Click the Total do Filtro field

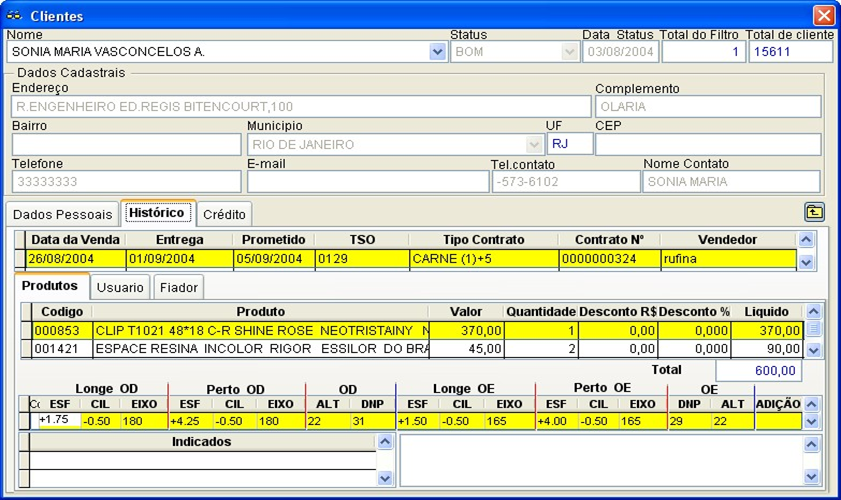coord(703,52)
